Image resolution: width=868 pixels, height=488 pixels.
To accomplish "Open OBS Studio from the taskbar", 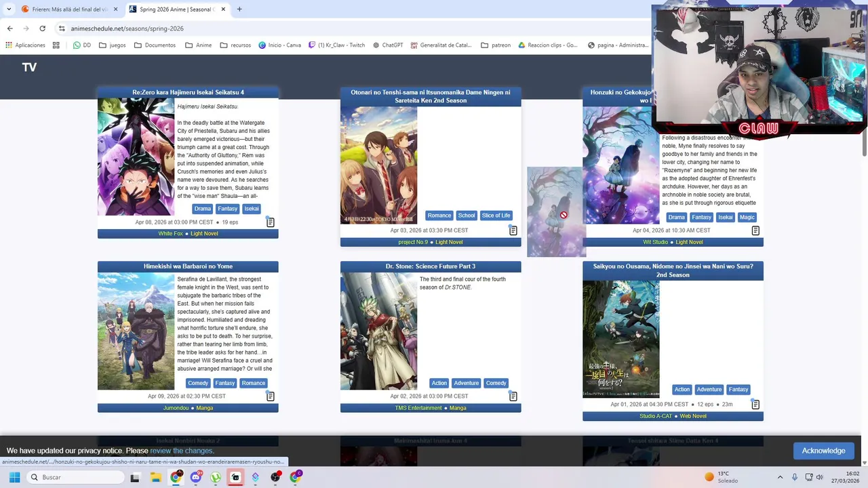I will (x=275, y=477).
